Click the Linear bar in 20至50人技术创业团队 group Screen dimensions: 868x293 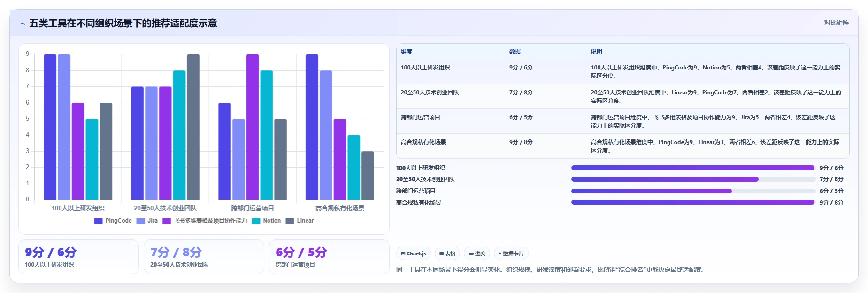[x=193, y=127]
